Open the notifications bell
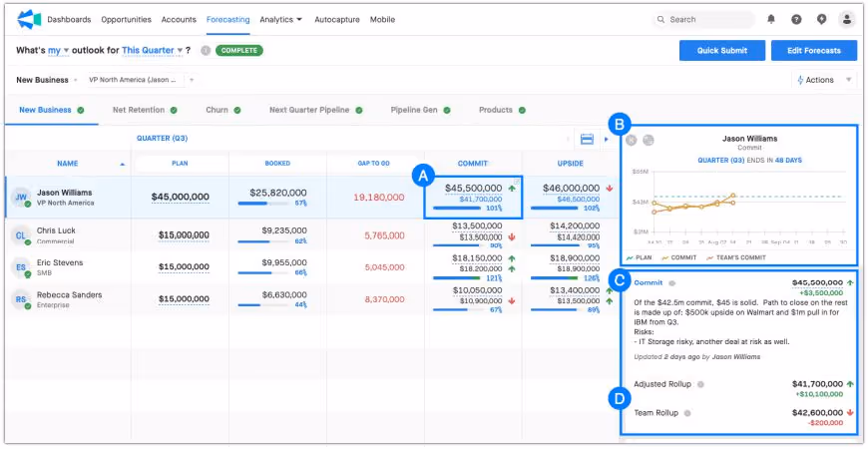This screenshot has height=449, width=868. click(x=771, y=19)
